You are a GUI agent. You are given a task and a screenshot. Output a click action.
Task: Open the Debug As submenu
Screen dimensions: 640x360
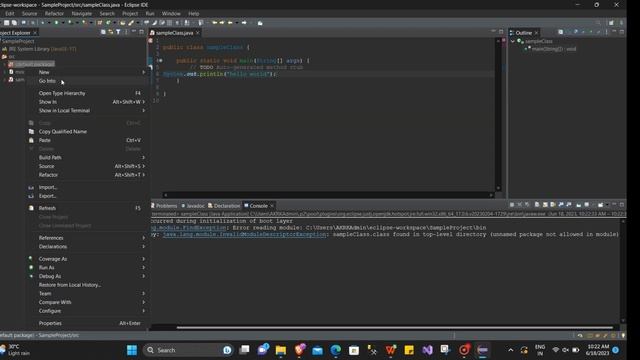(50, 276)
